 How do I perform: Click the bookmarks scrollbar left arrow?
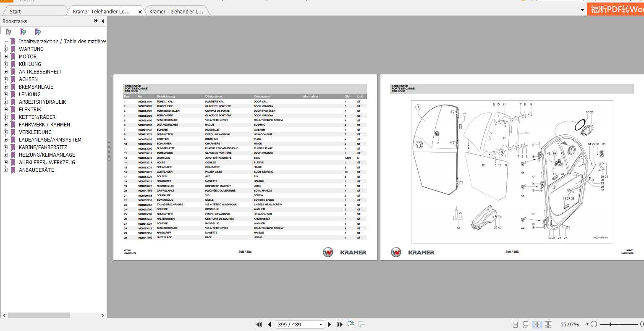tap(4, 315)
